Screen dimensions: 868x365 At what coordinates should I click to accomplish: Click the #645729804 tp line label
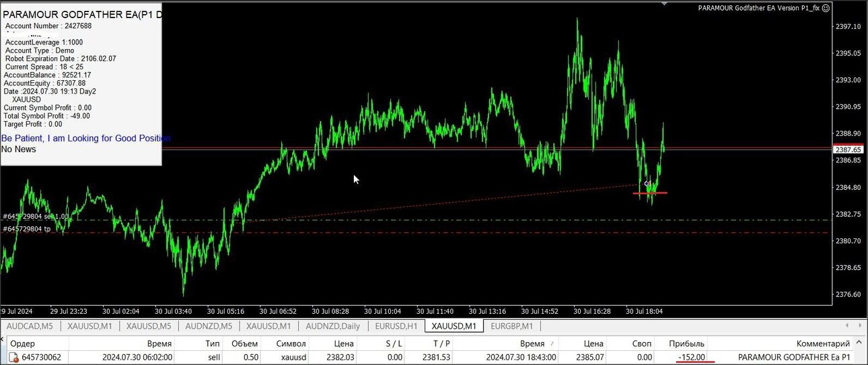(x=26, y=229)
